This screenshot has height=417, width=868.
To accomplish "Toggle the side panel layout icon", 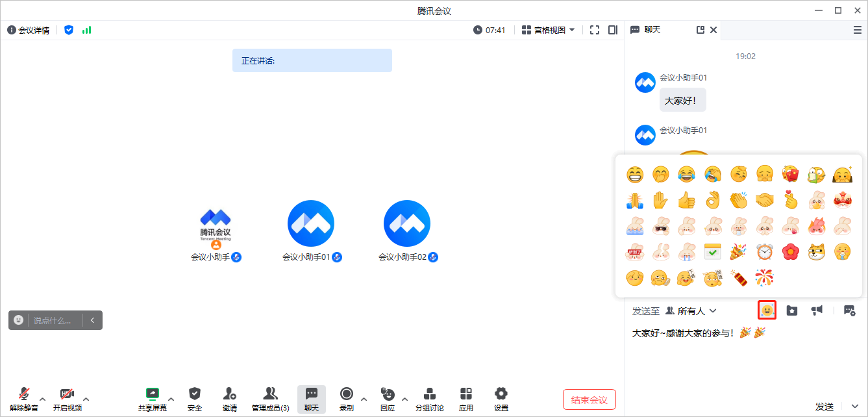I will point(613,30).
